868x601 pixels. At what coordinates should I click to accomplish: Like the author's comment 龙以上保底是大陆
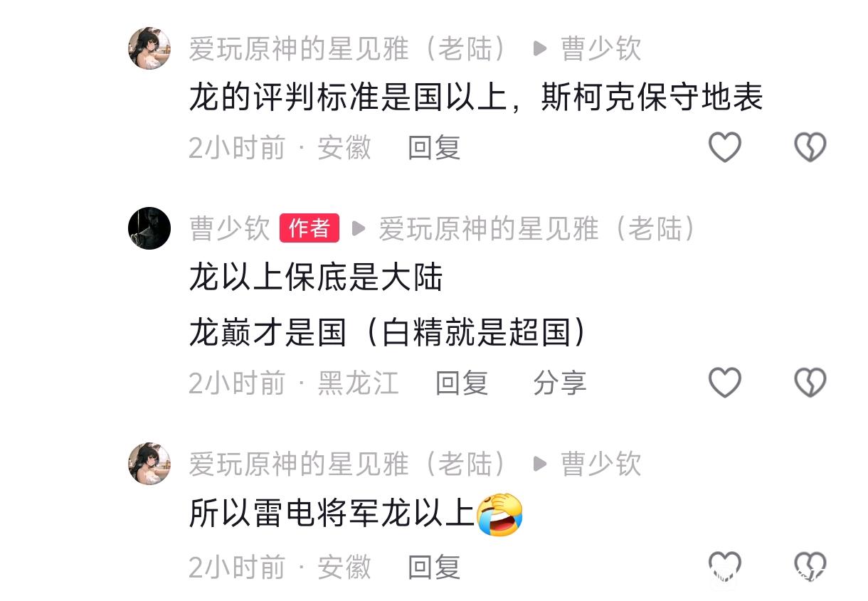pyautogui.click(x=725, y=383)
